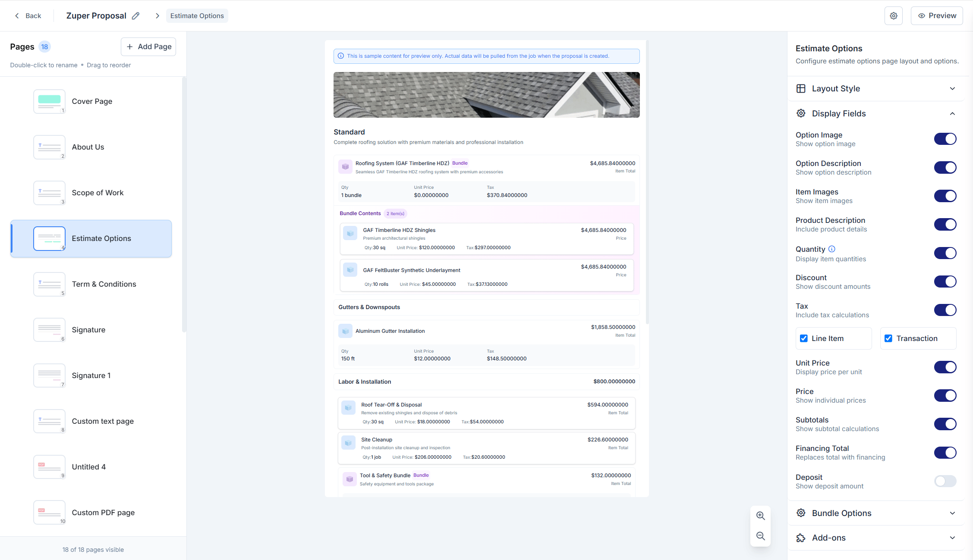Uncheck the Transaction checkbox

tap(888, 338)
